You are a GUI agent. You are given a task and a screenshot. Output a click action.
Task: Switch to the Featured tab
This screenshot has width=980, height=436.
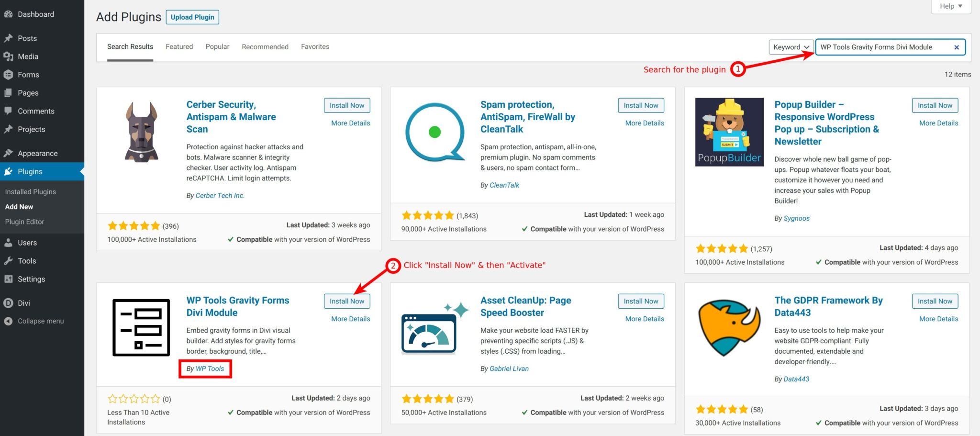point(179,46)
